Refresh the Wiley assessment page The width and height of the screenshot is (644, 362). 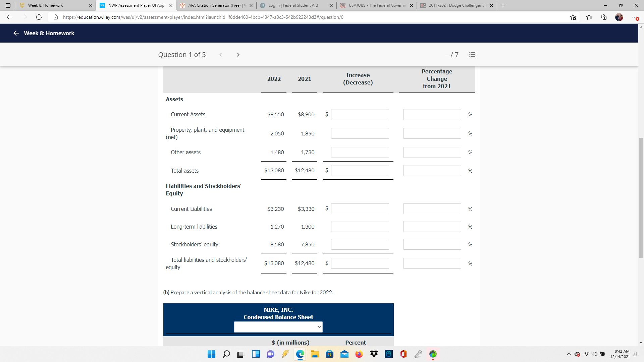click(39, 17)
